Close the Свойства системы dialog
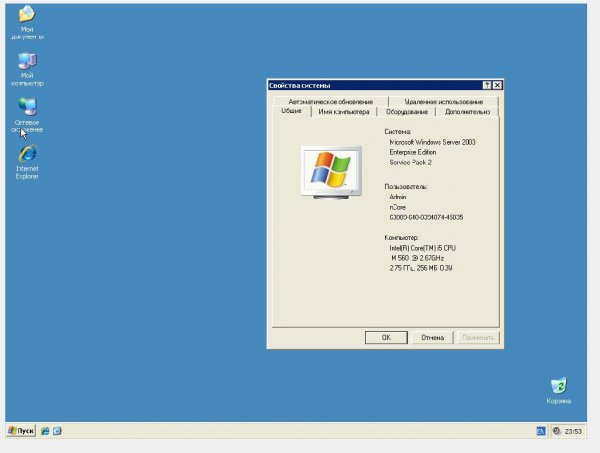 [497, 85]
